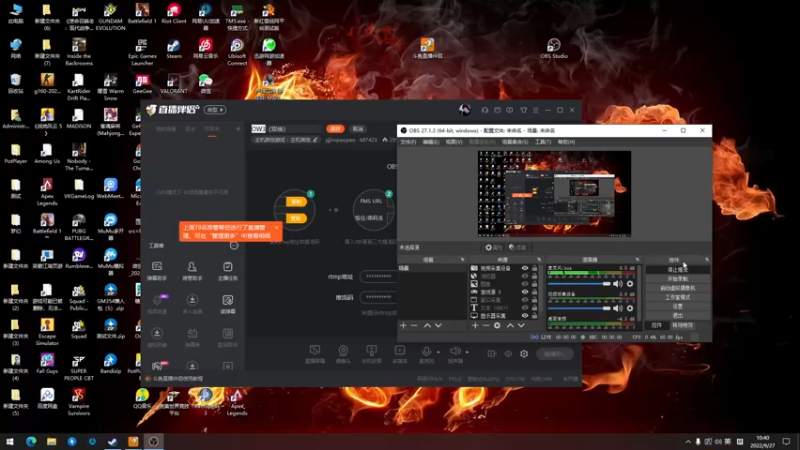Click the Properties button on the source toolbar

[493, 247]
